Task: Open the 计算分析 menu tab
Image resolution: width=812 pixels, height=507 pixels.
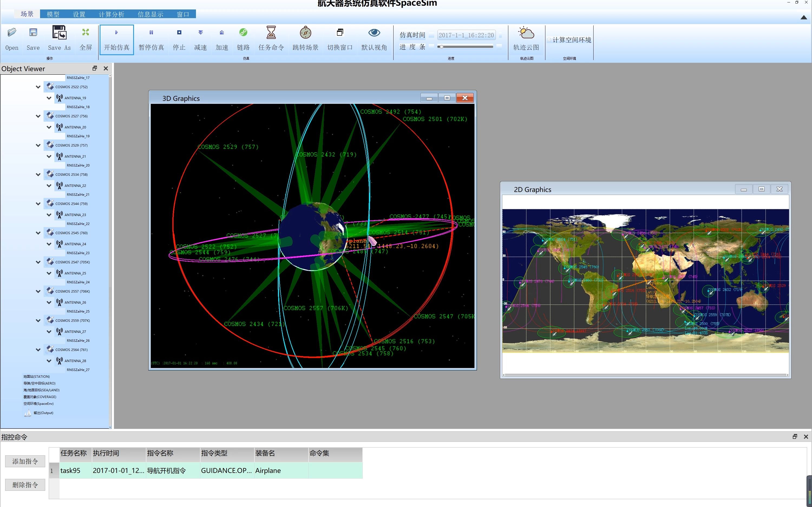Action: [x=112, y=14]
